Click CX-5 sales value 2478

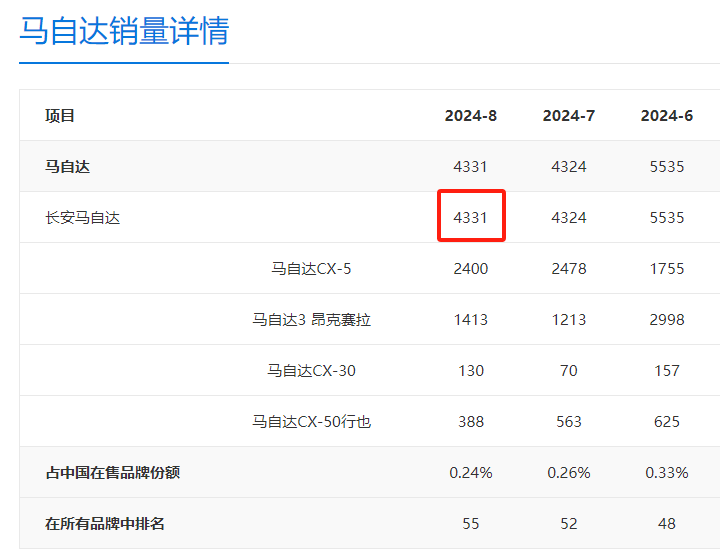pyautogui.click(x=568, y=269)
